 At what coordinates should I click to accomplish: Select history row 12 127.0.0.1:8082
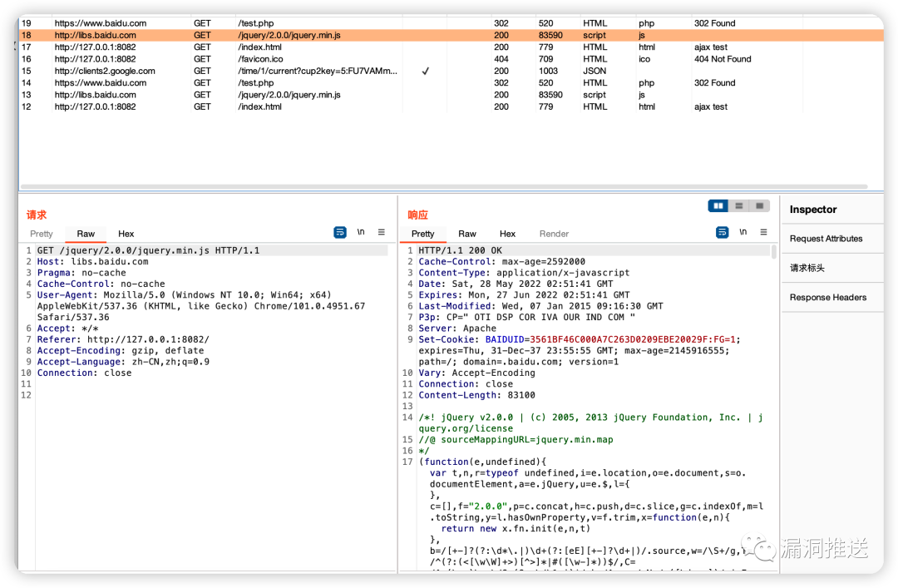click(x=451, y=106)
